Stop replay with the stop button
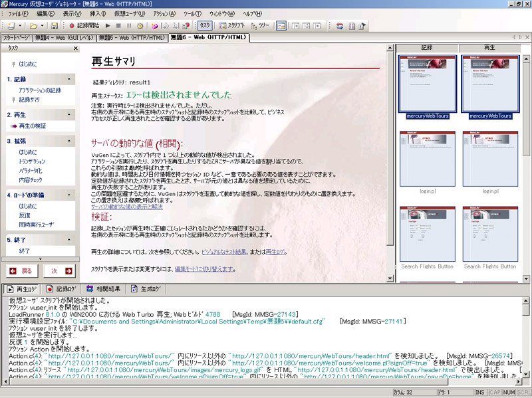Viewport: 532px width, 398px height. coord(118,26)
